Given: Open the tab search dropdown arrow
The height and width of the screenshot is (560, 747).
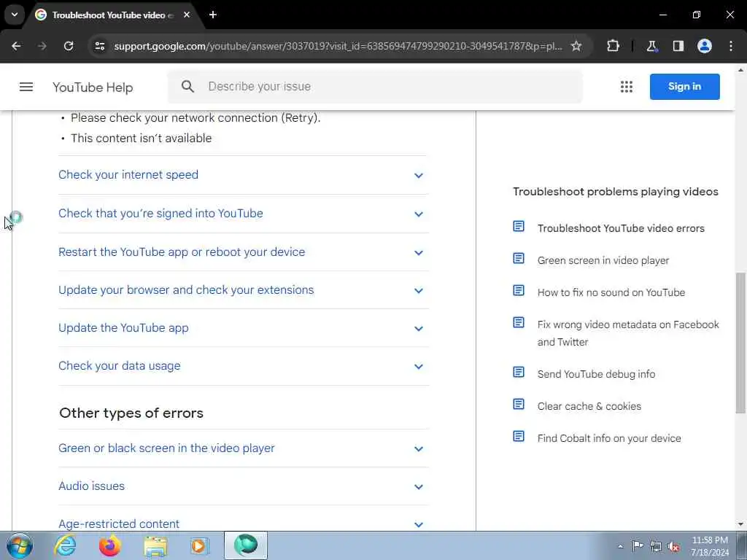Looking at the screenshot, I should 15,15.
